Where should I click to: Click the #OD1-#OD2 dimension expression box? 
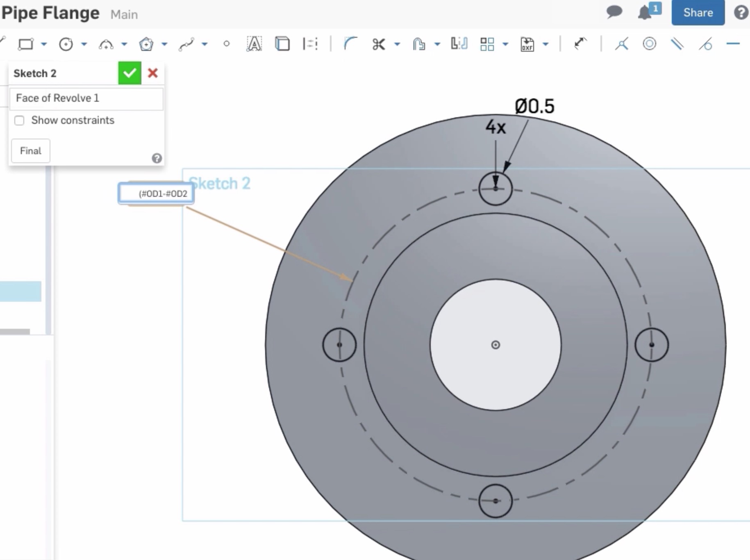coord(156,193)
